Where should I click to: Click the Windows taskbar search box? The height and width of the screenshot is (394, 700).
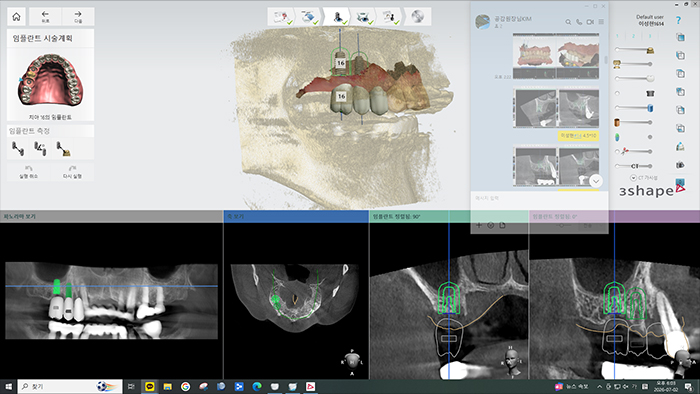click(x=70, y=386)
